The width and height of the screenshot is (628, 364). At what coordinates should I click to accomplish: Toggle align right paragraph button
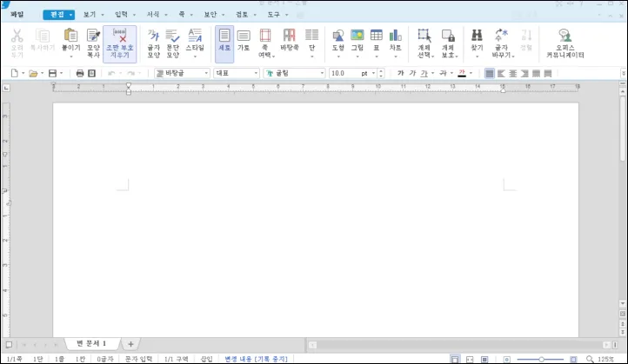524,73
